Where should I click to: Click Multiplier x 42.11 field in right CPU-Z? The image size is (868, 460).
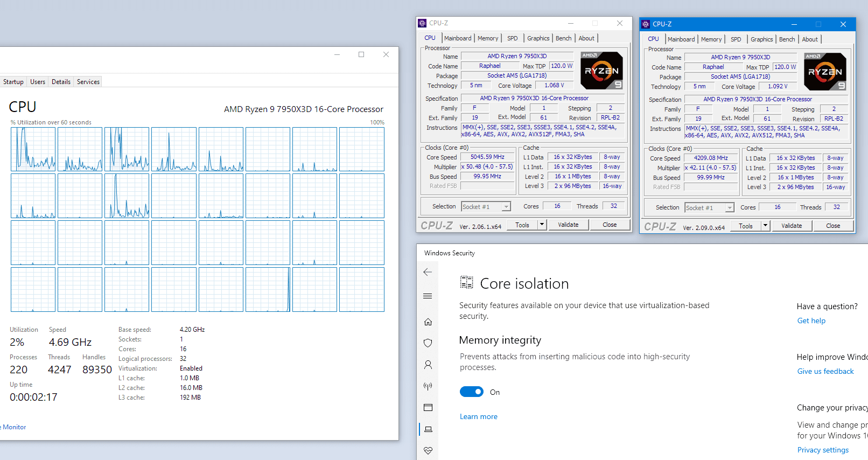click(x=710, y=168)
